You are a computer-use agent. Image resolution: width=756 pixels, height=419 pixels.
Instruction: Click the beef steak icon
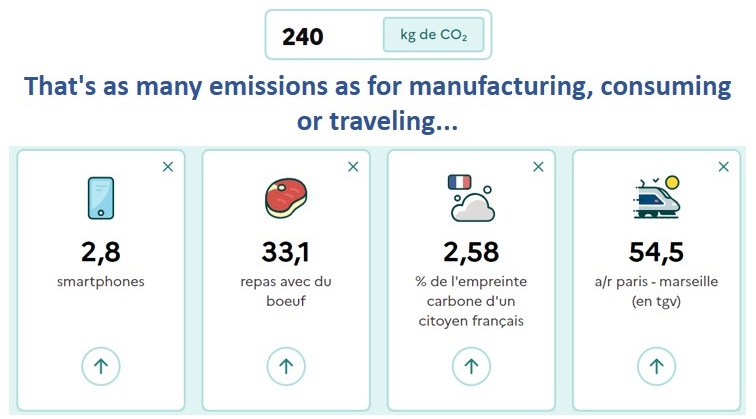286,198
